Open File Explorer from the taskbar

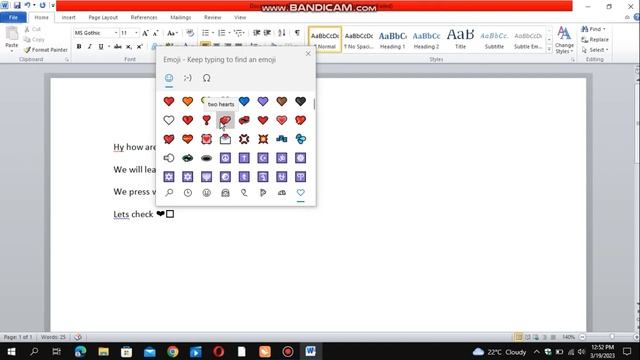103,351
